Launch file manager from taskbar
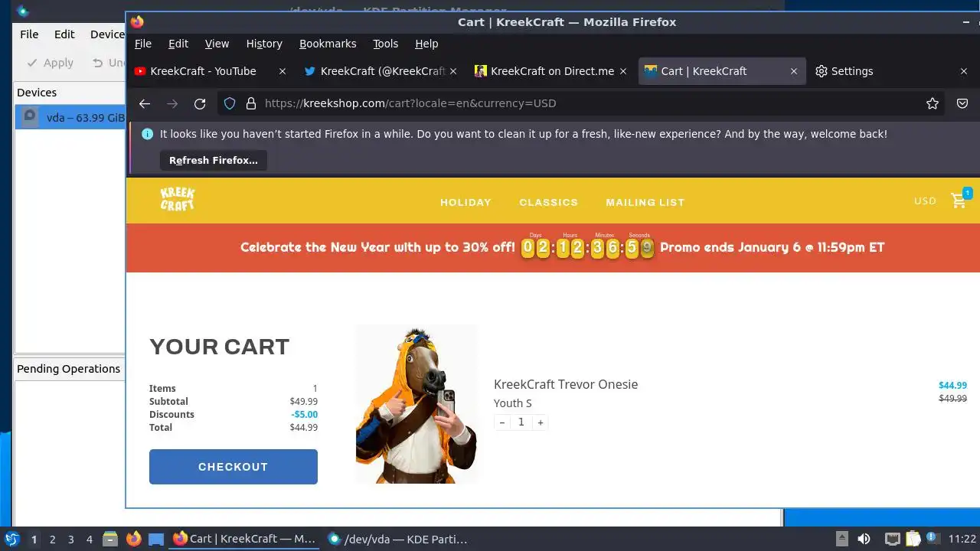The width and height of the screenshot is (980, 551). coord(110,539)
